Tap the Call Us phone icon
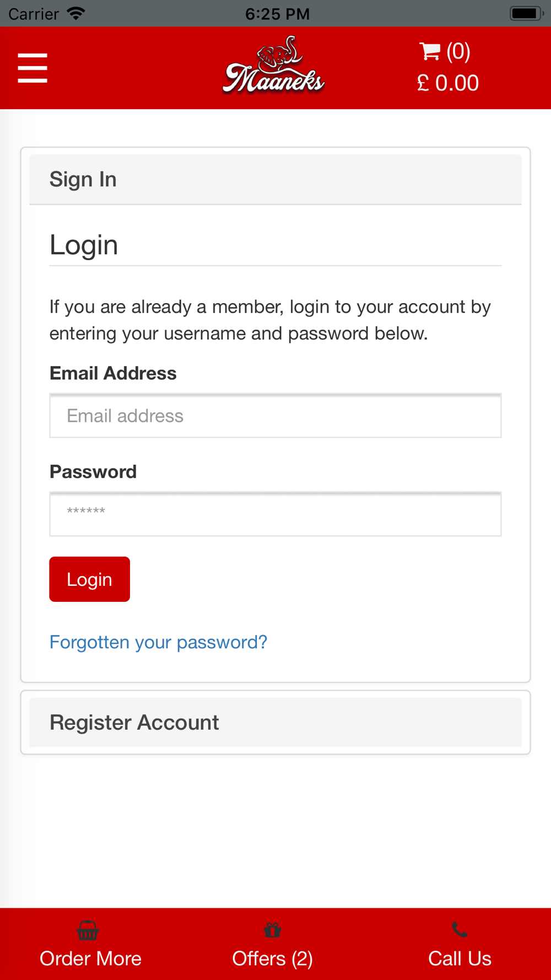551x980 pixels. coord(460,930)
